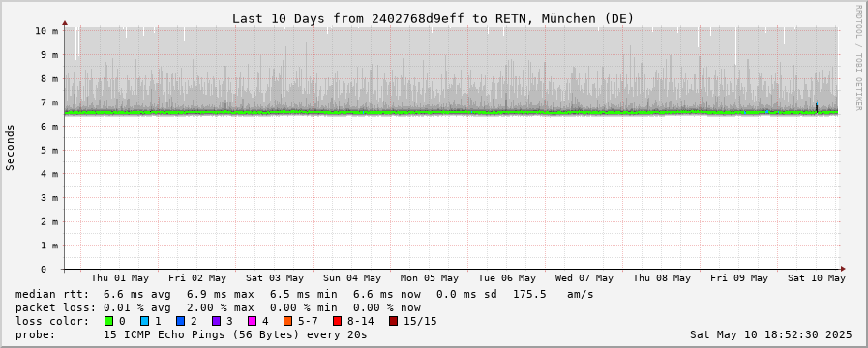The width and height of the screenshot is (868, 348).
Task: Click the magenta loss color 4 swatch
Action: 252,321
